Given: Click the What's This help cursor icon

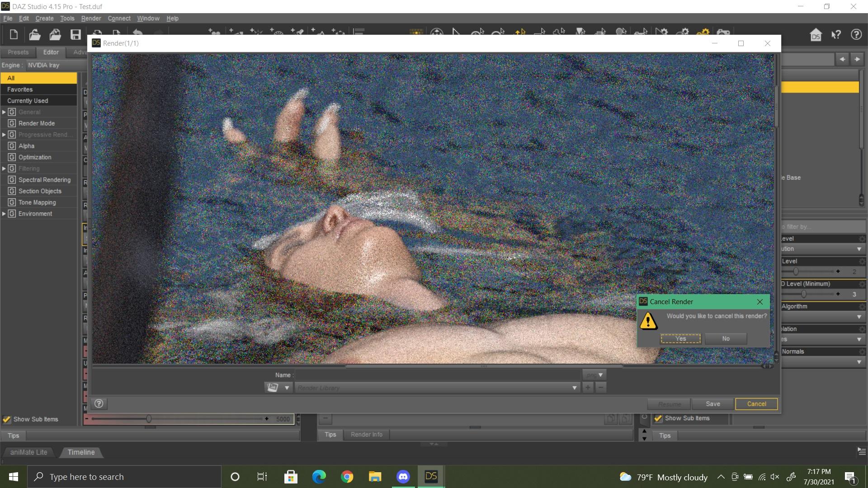Looking at the screenshot, I should coord(836,35).
